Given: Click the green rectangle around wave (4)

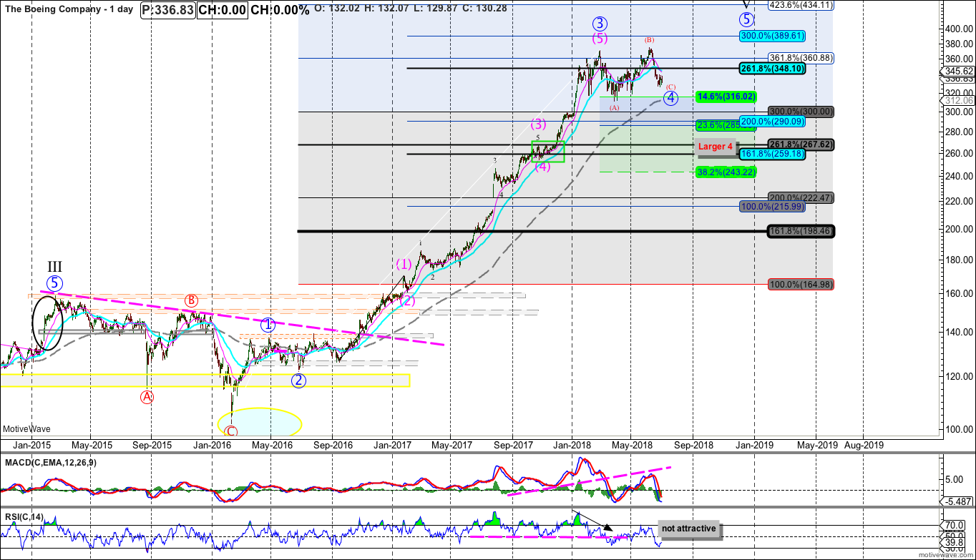Looking at the screenshot, I should (x=548, y=151).
